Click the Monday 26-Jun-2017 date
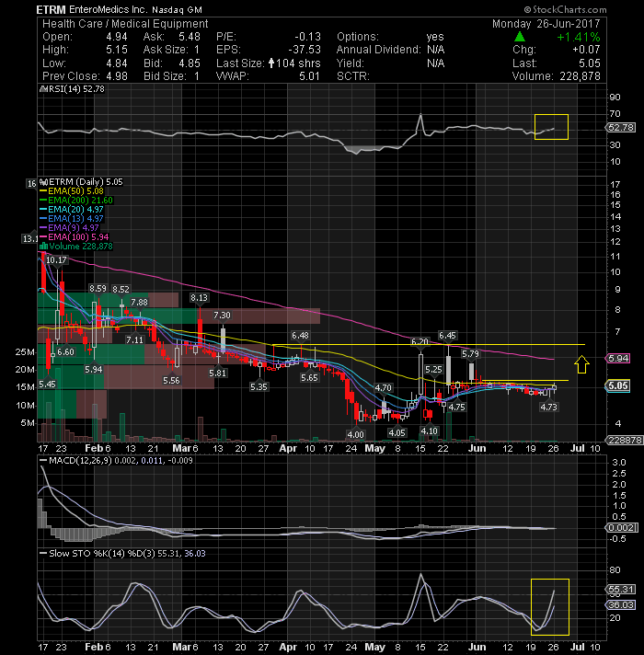This screenshot has height=655, width=644. (546, 23)
